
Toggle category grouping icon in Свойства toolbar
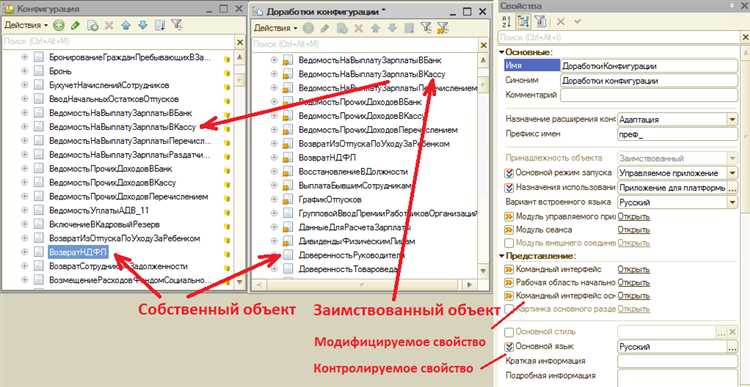(x=523, y=21)
